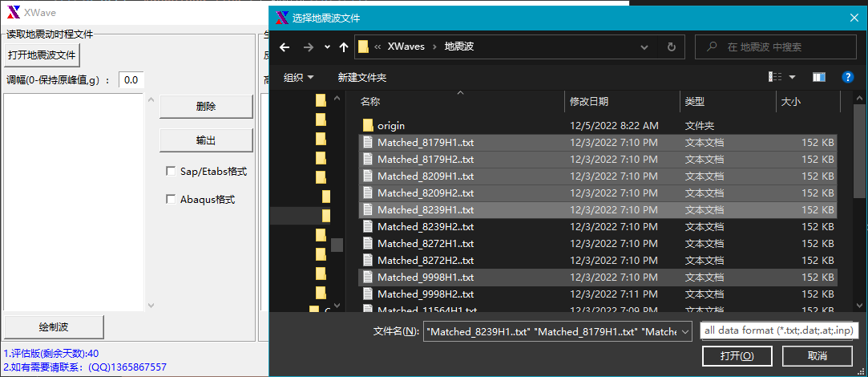Expand the 组织 dropdown menu
The image size is (868, 377).
(298, 77)
